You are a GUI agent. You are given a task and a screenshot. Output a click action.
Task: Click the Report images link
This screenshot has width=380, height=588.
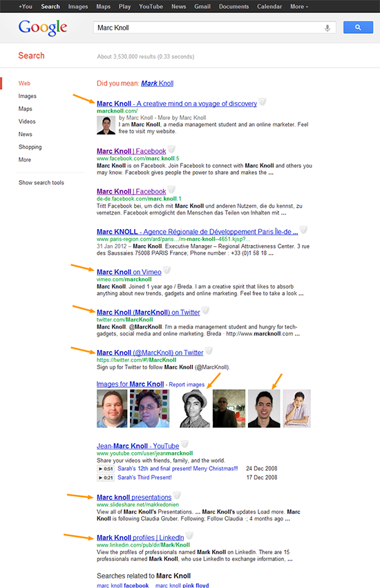pyautogui.click(x=187, y=384)
